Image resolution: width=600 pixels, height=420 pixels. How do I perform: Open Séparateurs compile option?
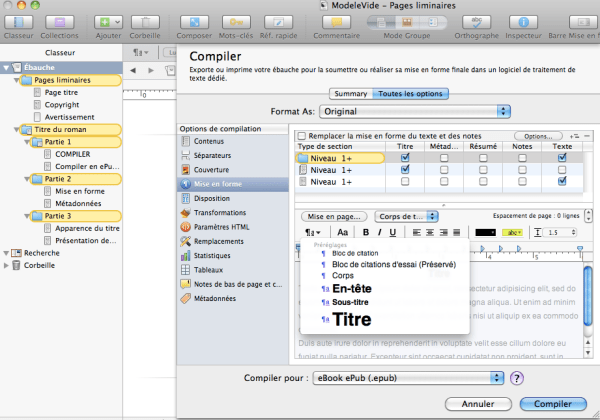click(x=233, y=155)
